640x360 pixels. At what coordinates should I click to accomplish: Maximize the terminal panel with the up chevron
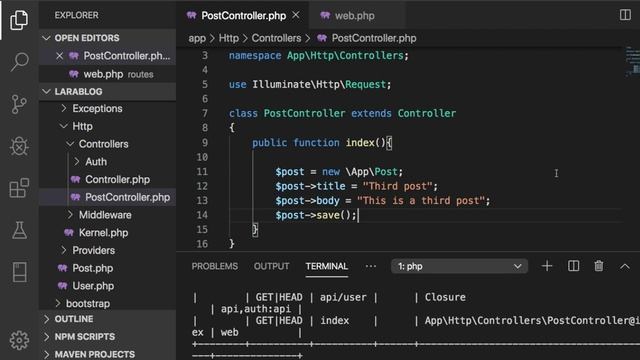coord(624,267)
